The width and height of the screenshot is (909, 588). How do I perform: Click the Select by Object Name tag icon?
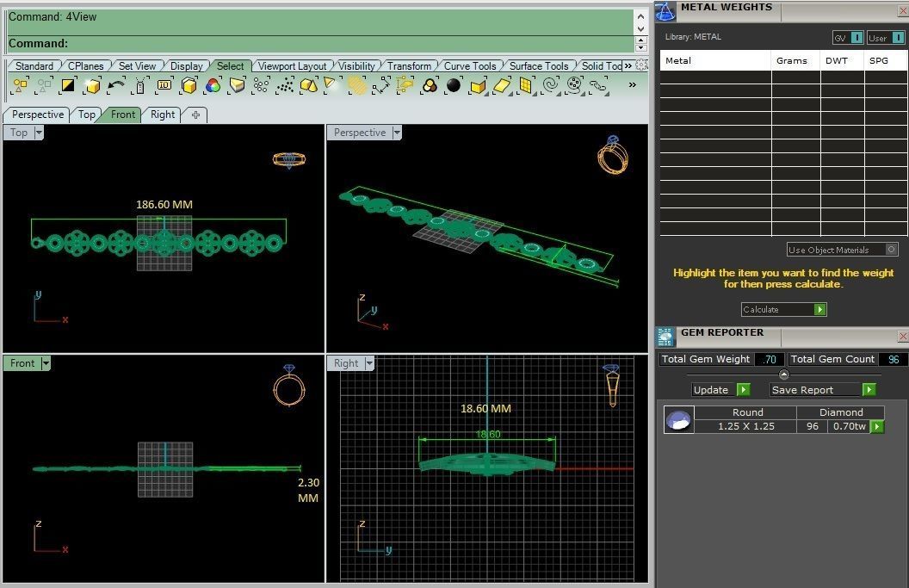coord(139,86)
